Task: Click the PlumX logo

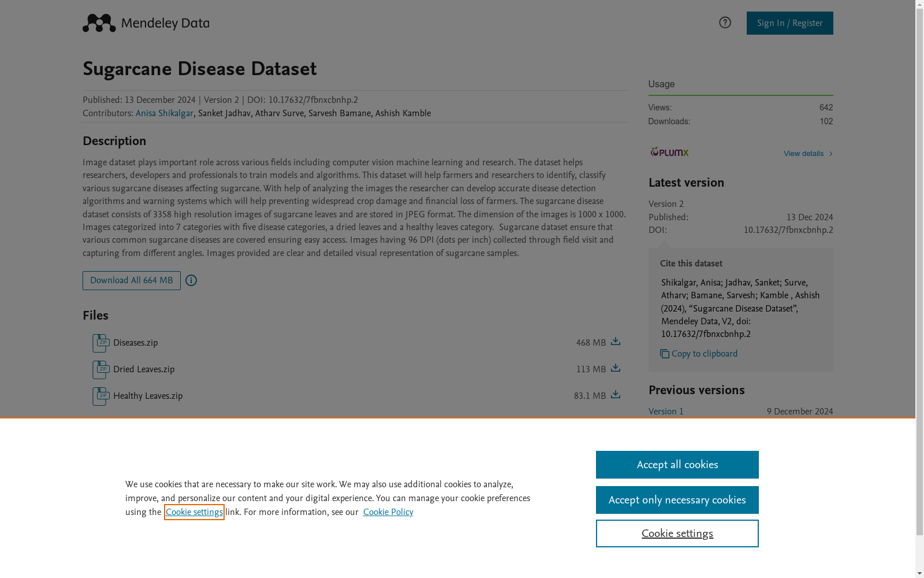Action: [x=669, y=152]
